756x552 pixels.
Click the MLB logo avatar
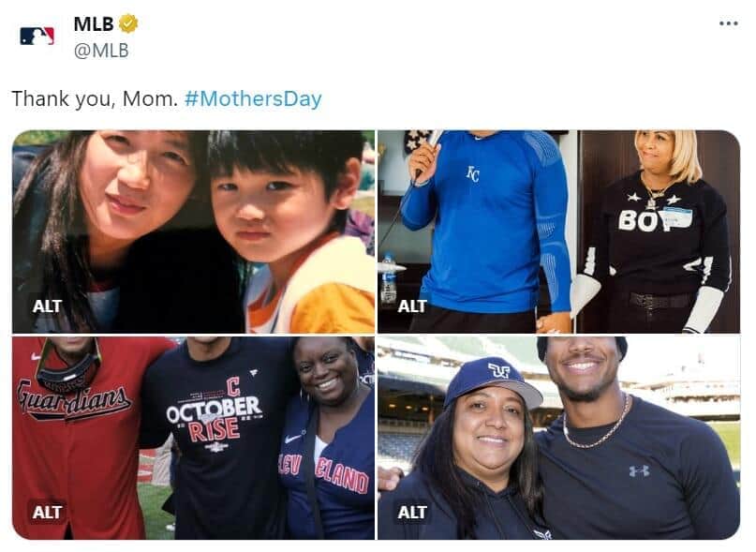coord(37,36)
